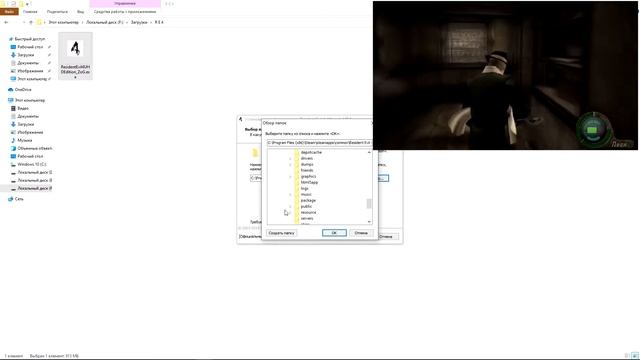The height and width of the screenshot is (360, 640).
Task: Select the package folder in the tree
Action: coord(308,200)
